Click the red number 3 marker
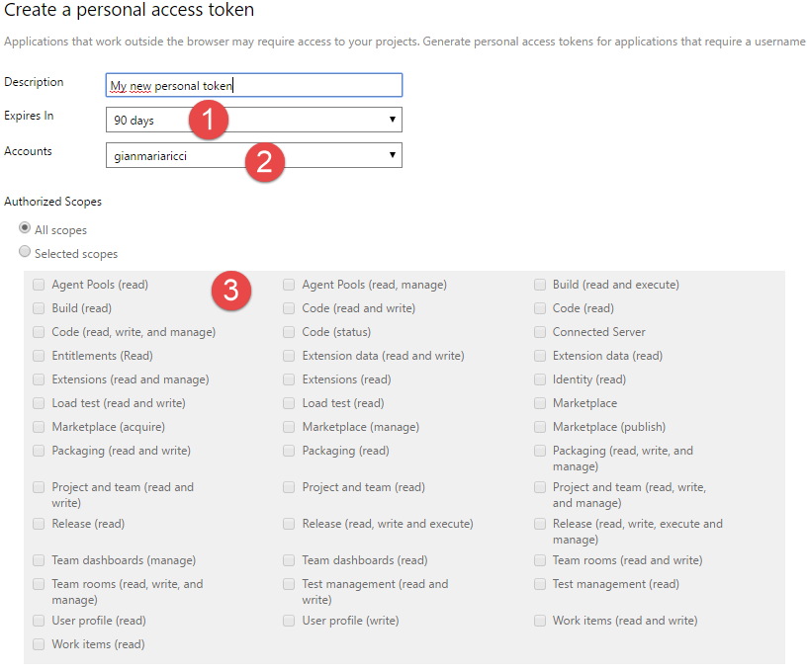The image size is (807, 672). pyautogui.click(x=231, y=291)
